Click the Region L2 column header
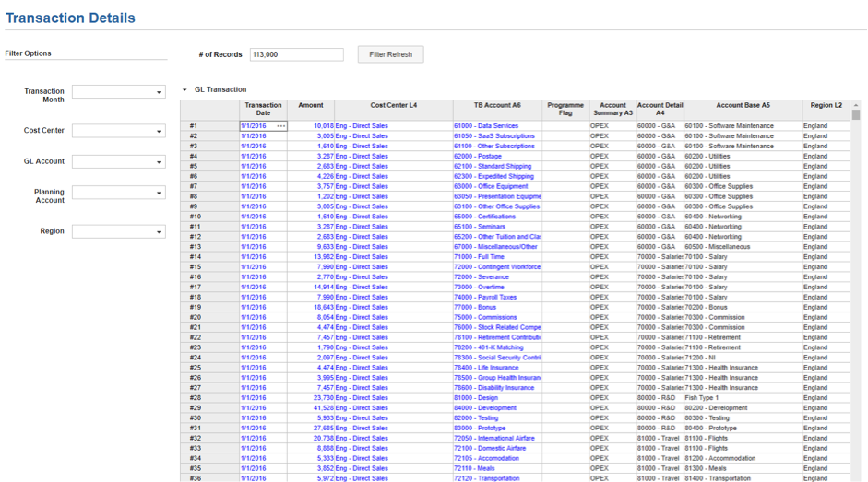868x482 pixels. coord(826,109)
